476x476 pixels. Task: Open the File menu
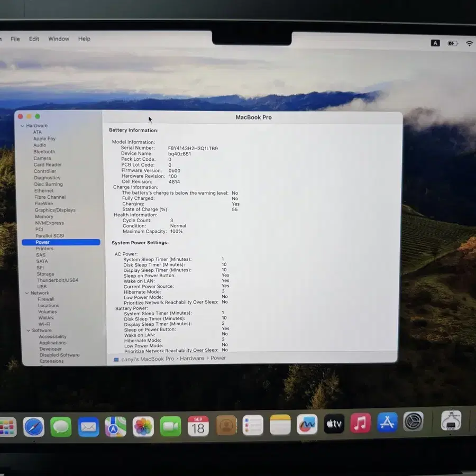tap(15, 39)
